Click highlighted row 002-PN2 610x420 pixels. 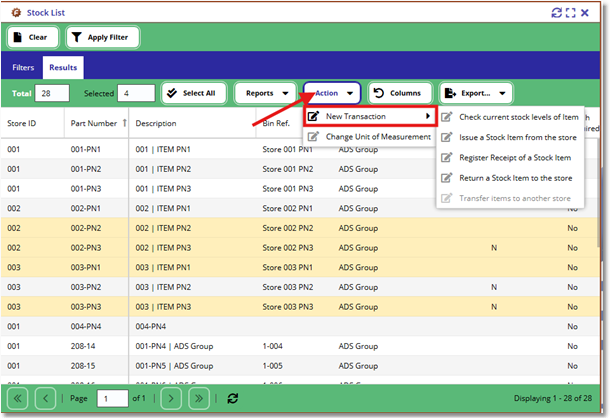click(x=300, y=228)
